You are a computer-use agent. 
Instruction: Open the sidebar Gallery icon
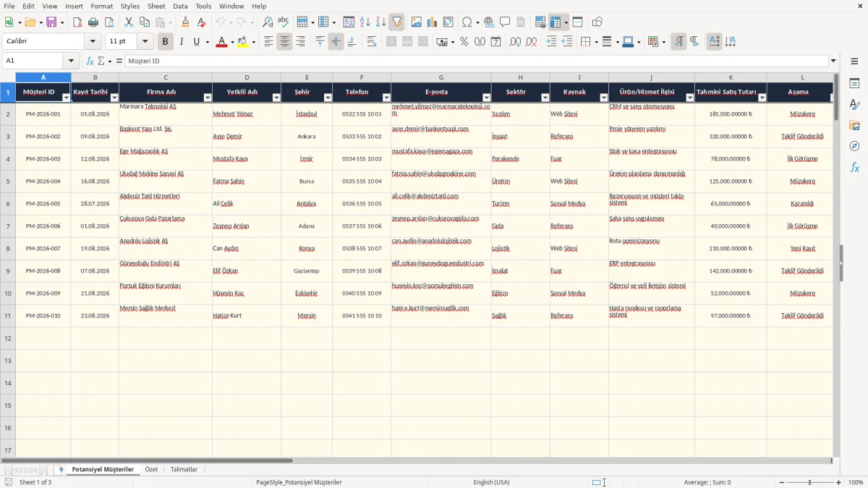tap(854, 126)
